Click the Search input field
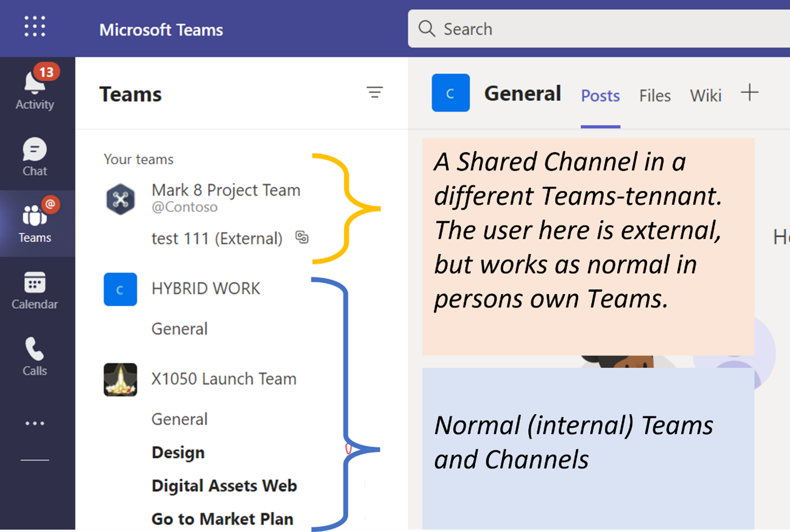790x532 pixels. tap(599, 29)
